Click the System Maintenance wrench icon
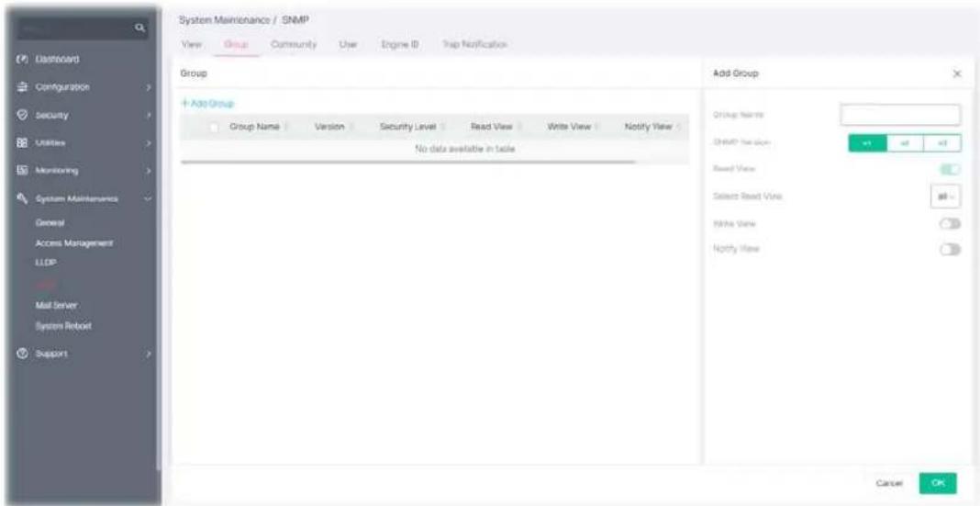This screenshot has width=980, height=506. click(x=23, y=199)
